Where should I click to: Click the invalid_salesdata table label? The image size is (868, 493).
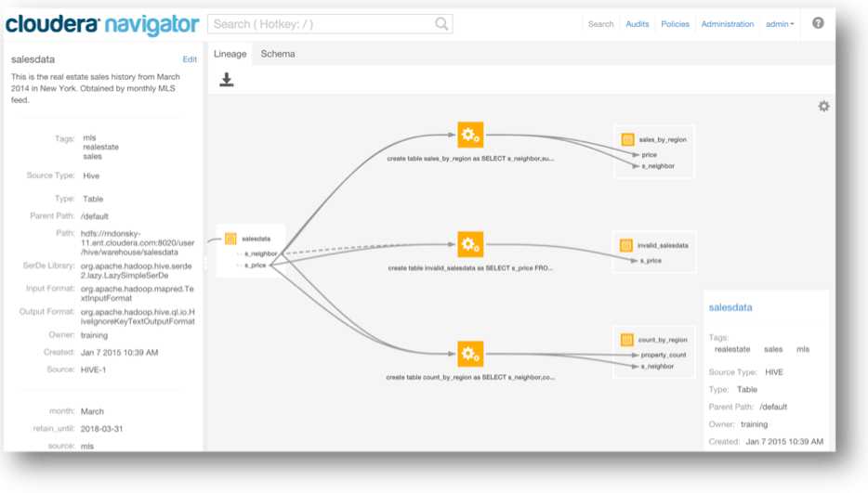(663, 245)
